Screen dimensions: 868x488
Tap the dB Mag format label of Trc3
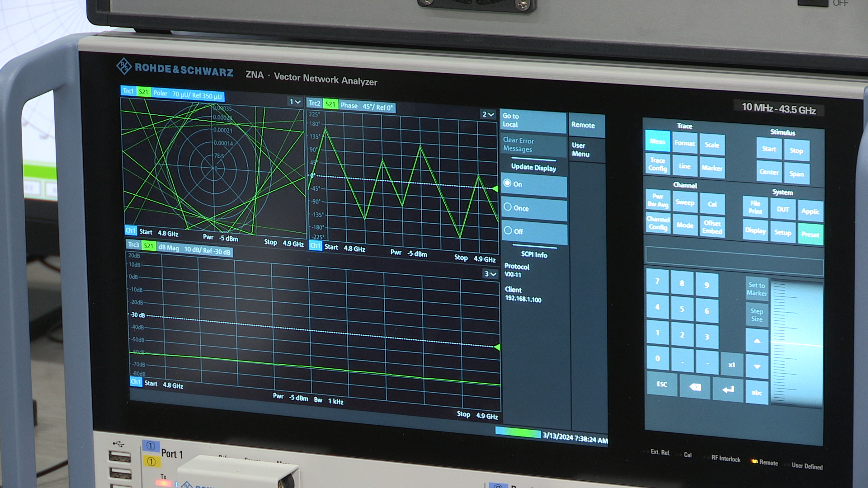[168, 248]
